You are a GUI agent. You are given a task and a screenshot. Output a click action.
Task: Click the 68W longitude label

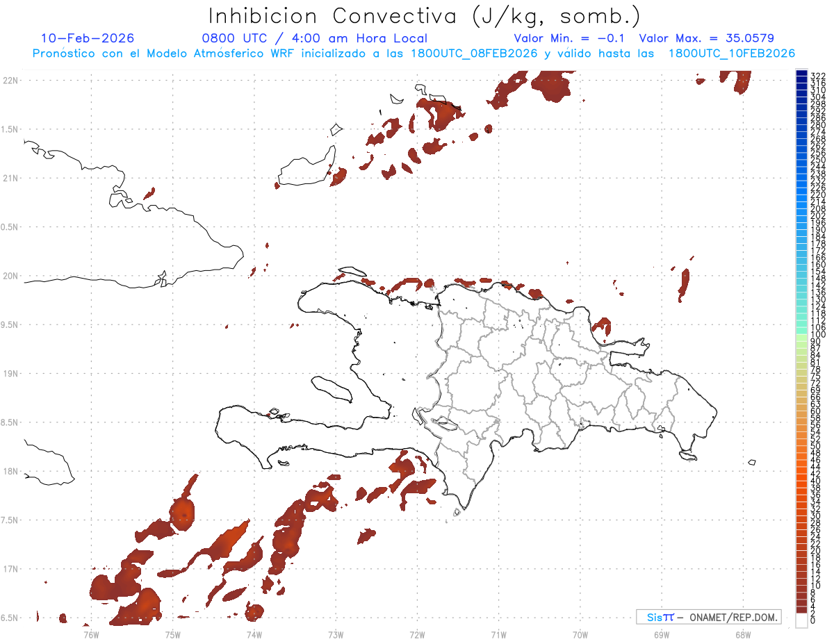point(743,634)
